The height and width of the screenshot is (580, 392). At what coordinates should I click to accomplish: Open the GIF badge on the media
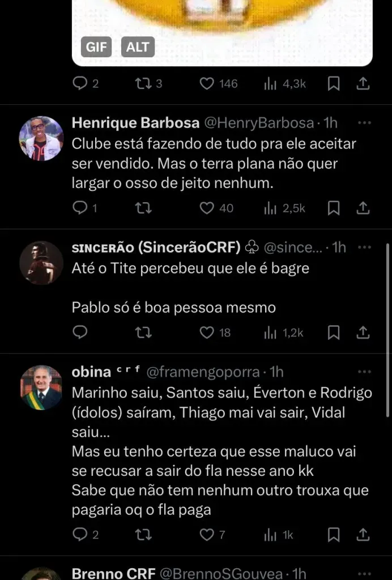pos(96,47)
